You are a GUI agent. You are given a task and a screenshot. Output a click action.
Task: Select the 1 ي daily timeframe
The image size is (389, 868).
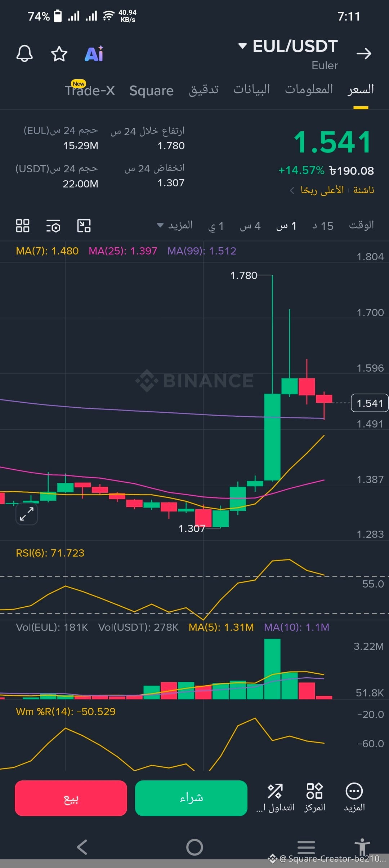tap(216, 226)
